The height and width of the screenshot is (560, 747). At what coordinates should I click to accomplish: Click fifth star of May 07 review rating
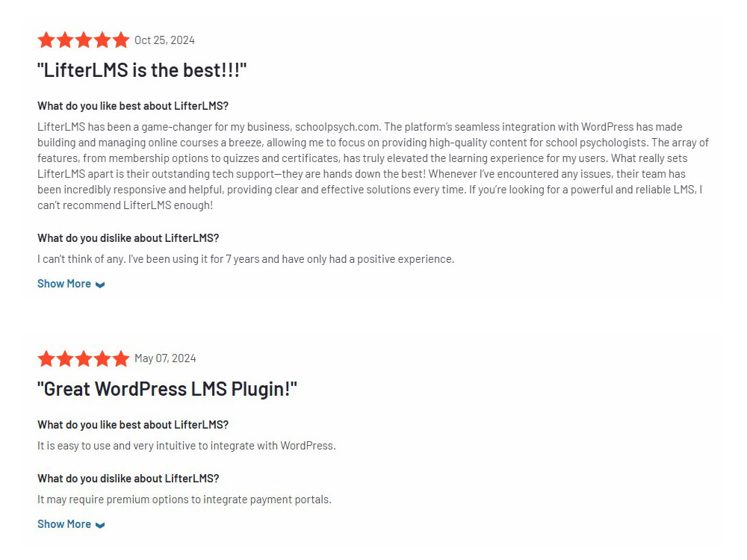click(121, 358)
